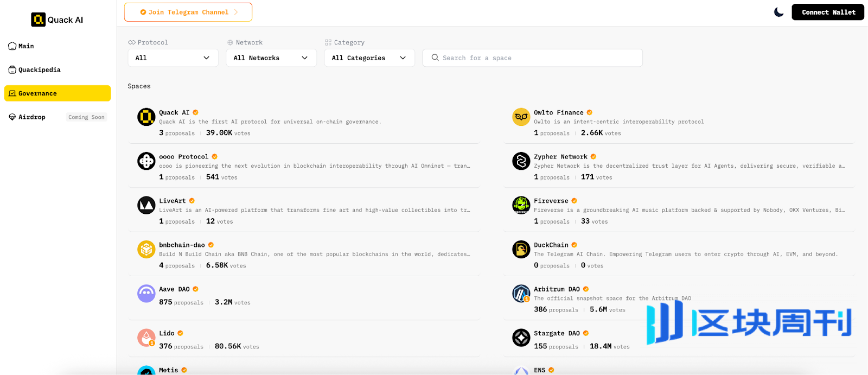Click '386 proposals' under Arbitrum DAO

tap(556, 309)
